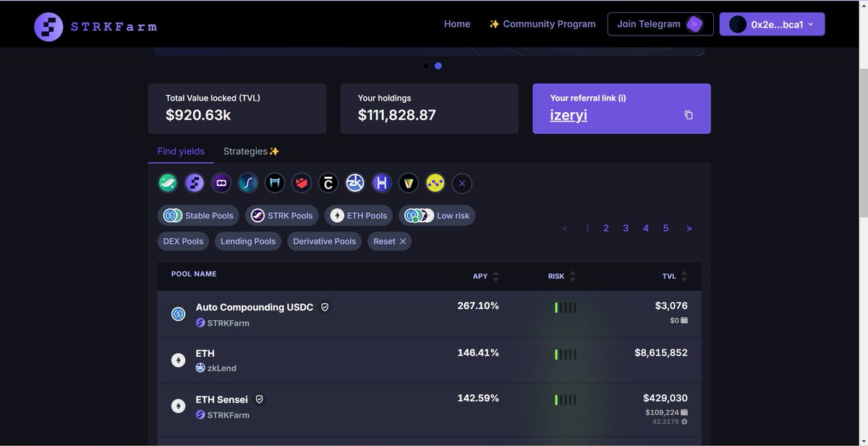This screenshot has width=868, height=446.
Task: Click the USDC token icon in the first row
Action: [178, 314]
